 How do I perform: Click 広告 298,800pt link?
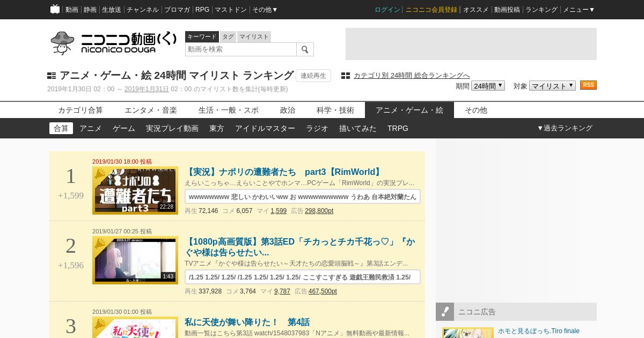(319, 211)
